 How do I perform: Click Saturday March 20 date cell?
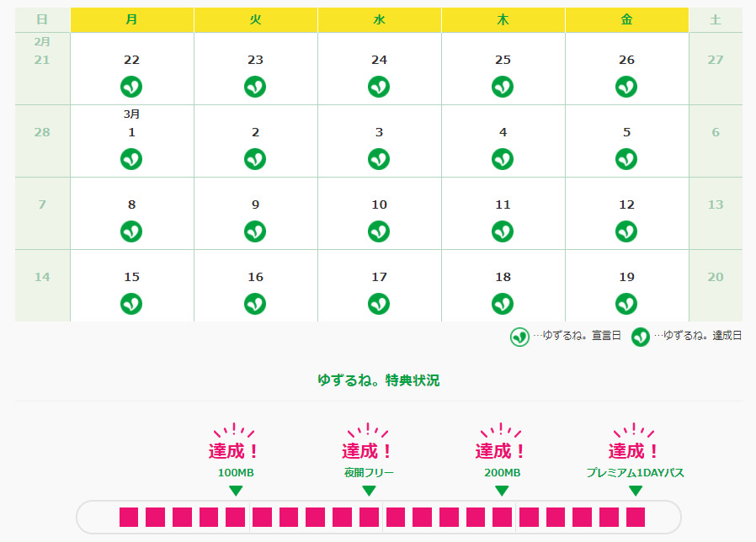coord(716,285)
